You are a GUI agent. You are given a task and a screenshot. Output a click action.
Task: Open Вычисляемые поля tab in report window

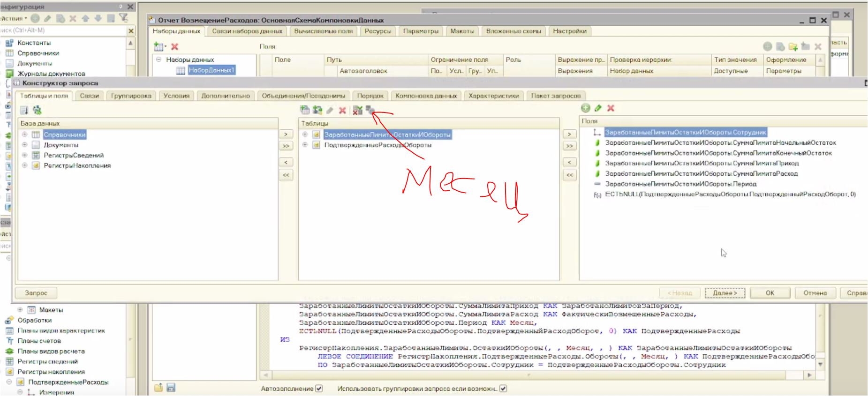click(x=324, y=31)
